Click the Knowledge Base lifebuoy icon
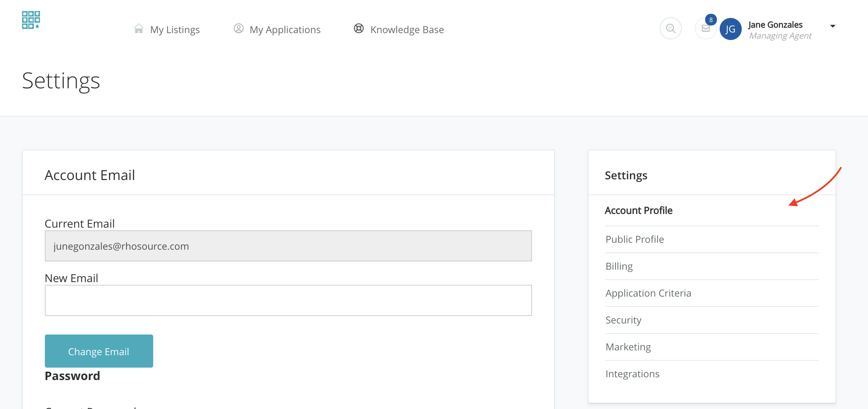868x409 pixels. point(359,29)
